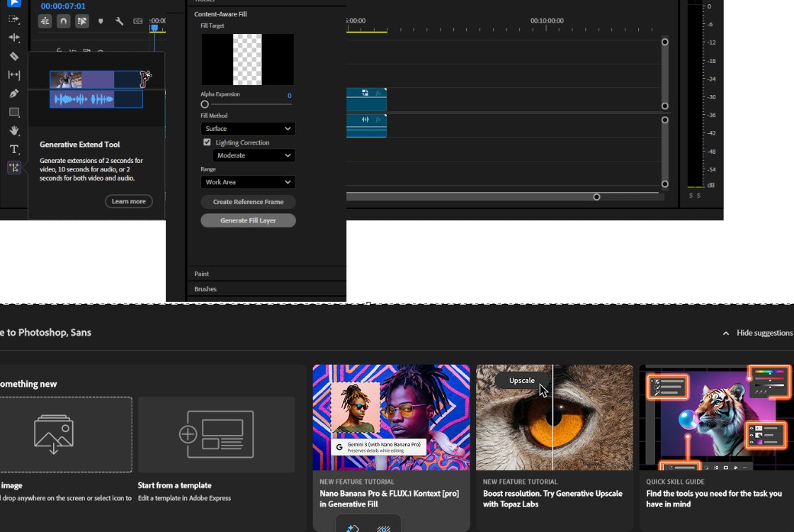Click Generate Fill Layer button
Viewport: 794px width, 532px height.
click(x=248, y=220)
